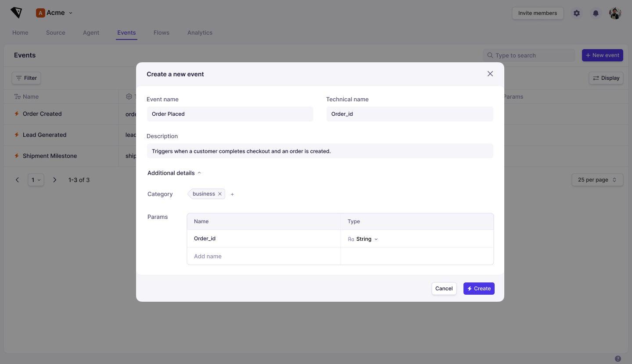The width and height of the screenshot is (632, 364).
Task: Open the Flows tab
Action: click(162, 32)
